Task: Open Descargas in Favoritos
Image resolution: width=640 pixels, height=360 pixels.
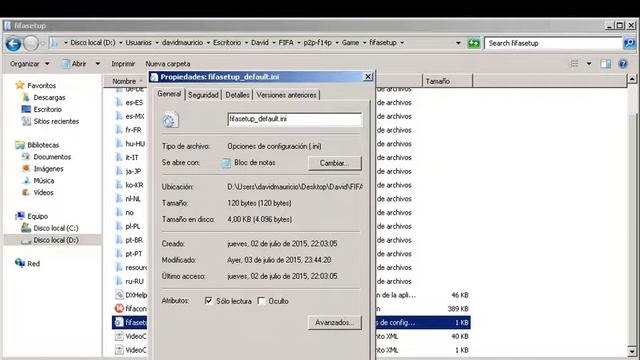Action: tap(49, 98)
